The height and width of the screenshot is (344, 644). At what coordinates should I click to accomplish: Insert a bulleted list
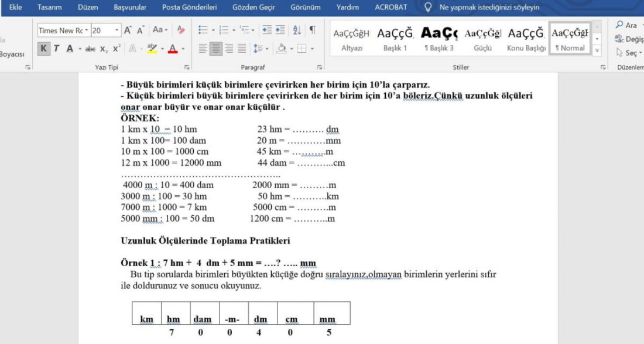click(x=203, y=29)
